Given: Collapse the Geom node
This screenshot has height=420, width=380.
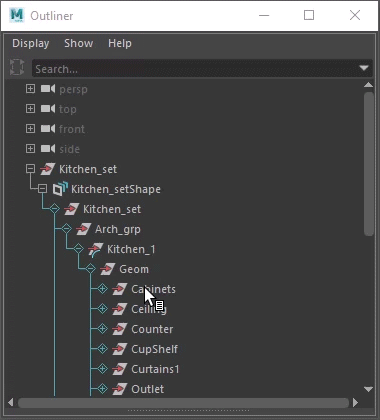Looking at the screenshot, I should point(90,269).
